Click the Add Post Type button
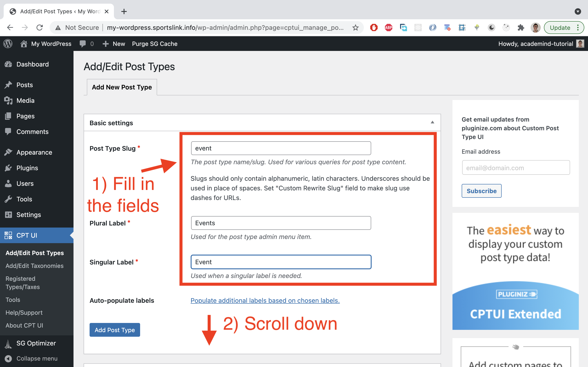The height and width of the screenshot is (367, 588). (x=115, y=330)
